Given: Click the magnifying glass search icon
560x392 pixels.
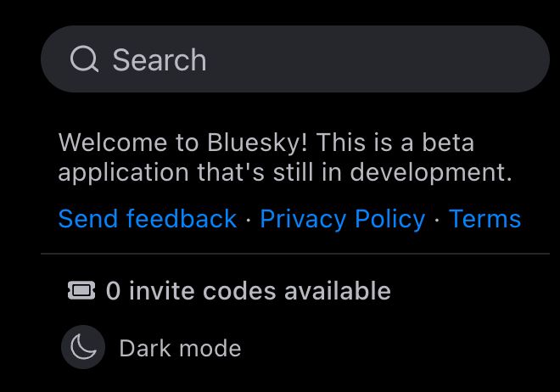Looking at the screenshot, I should (84, 59).
